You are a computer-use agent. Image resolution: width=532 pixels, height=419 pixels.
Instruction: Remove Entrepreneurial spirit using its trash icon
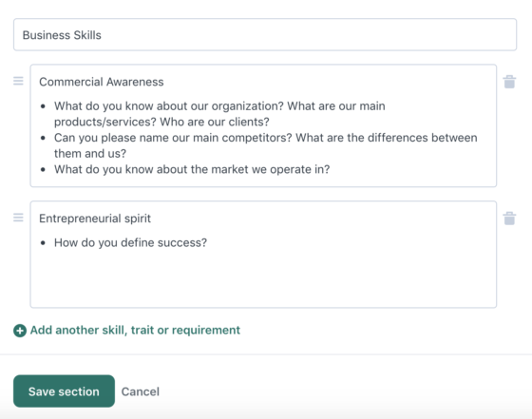[x=509, y=219]
